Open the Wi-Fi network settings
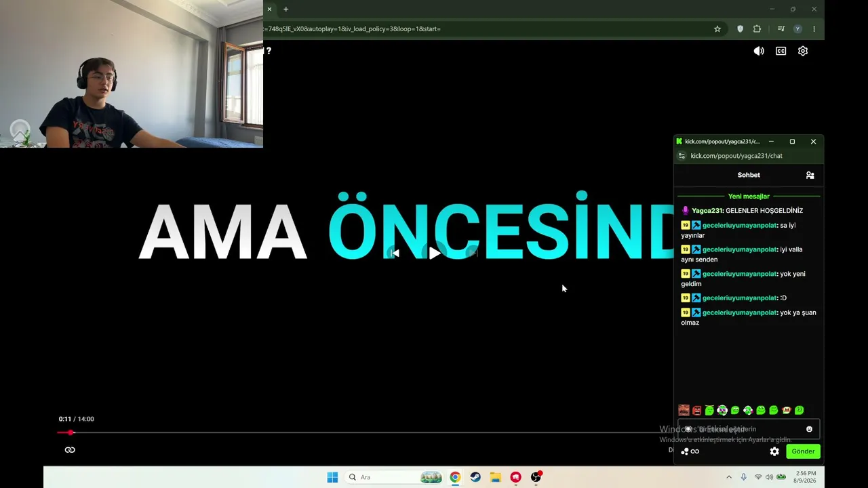 coord(758,477)
